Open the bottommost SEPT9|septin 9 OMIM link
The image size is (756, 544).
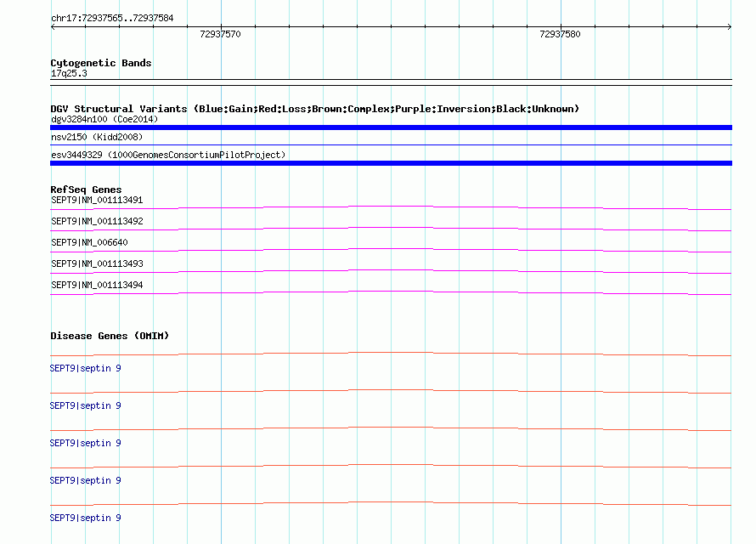coord(85,518)
